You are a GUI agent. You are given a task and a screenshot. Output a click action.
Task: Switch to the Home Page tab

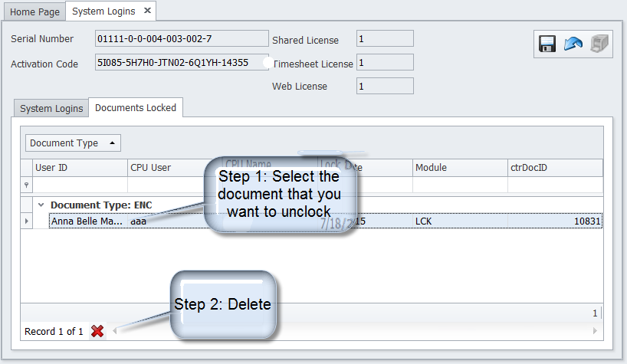pyautogui.click(x=33, y=11)
